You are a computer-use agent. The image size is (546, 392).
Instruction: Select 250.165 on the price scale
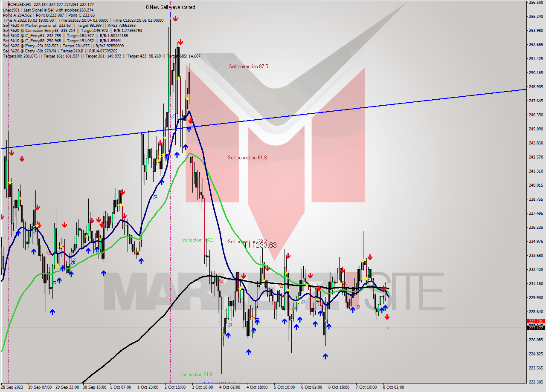pyautogui.click(x=536, y=72)
